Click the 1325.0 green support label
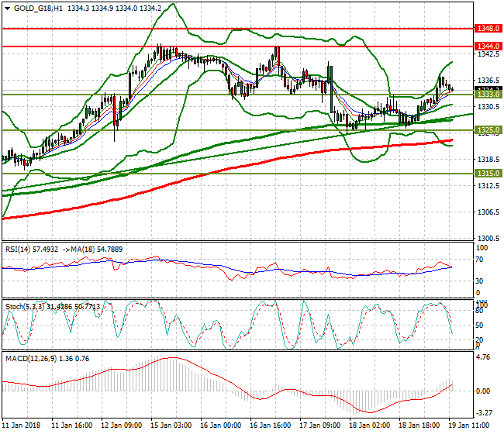504x434 pixels. coord(488,130)
